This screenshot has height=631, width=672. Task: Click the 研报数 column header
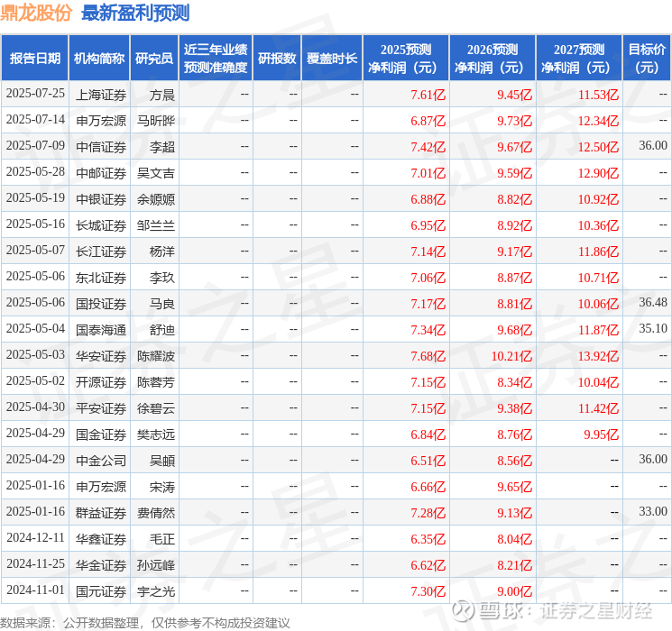click(x=277, y=59)
